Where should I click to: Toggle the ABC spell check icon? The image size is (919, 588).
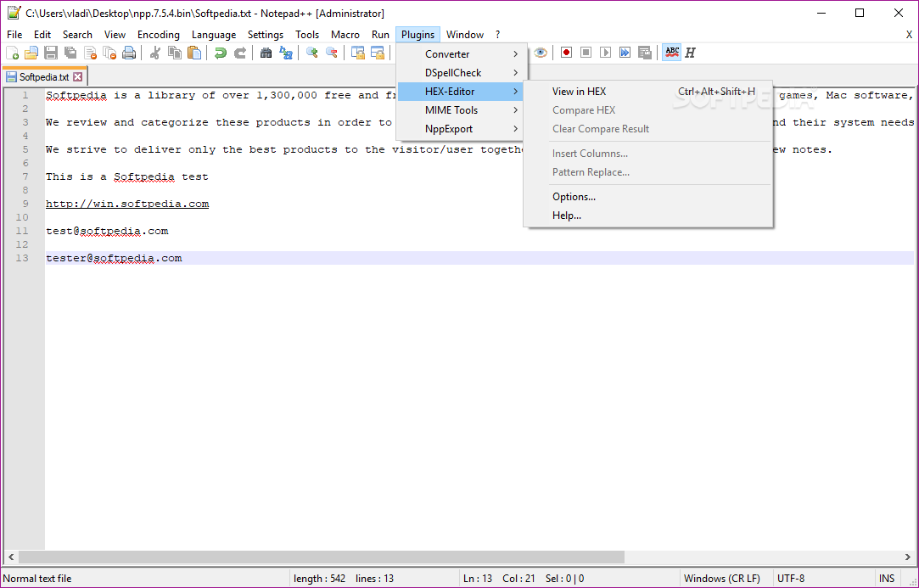click(672, 53)
